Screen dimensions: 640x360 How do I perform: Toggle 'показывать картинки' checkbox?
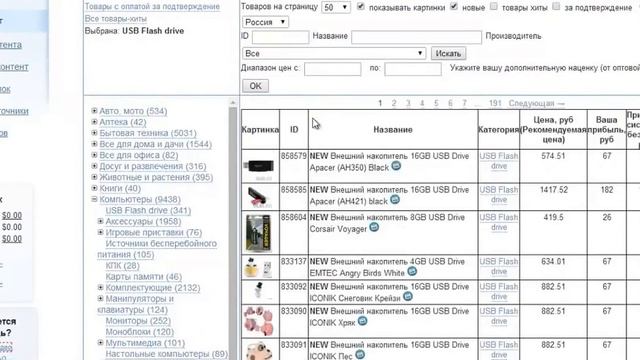361,6
